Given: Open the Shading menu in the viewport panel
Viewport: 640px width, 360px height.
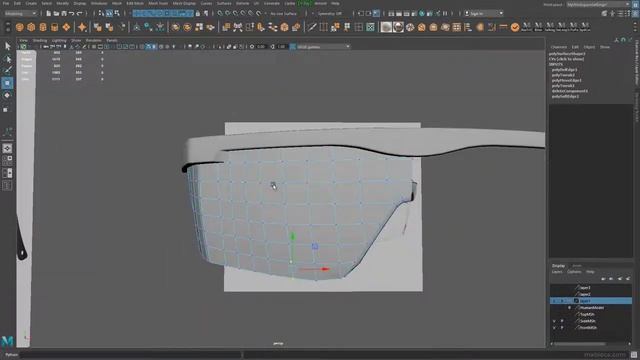Looking at the screenshot, I should click(40, 40).
